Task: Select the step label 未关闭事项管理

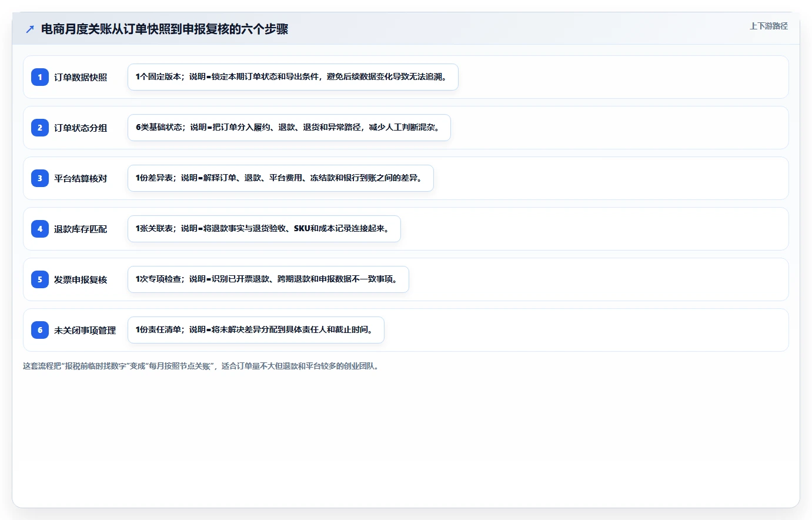Action: [x=85, y=330]
